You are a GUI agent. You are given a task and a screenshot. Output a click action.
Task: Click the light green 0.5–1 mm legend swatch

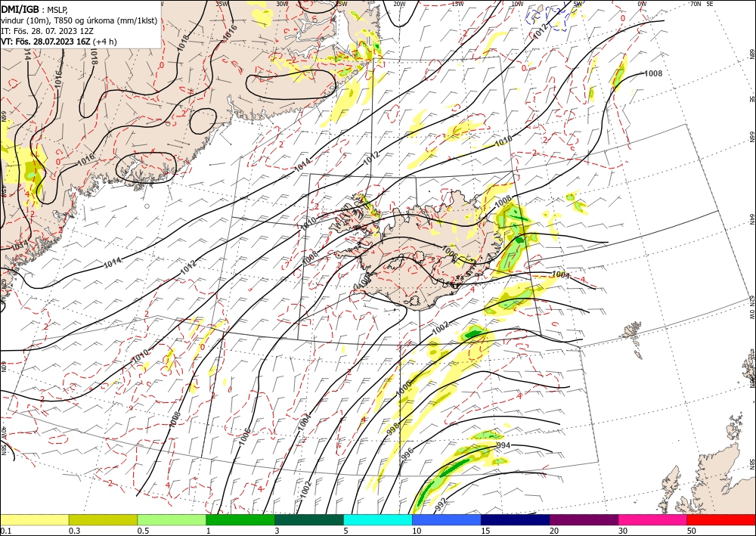pyautogui.click(x=172, y=519)
